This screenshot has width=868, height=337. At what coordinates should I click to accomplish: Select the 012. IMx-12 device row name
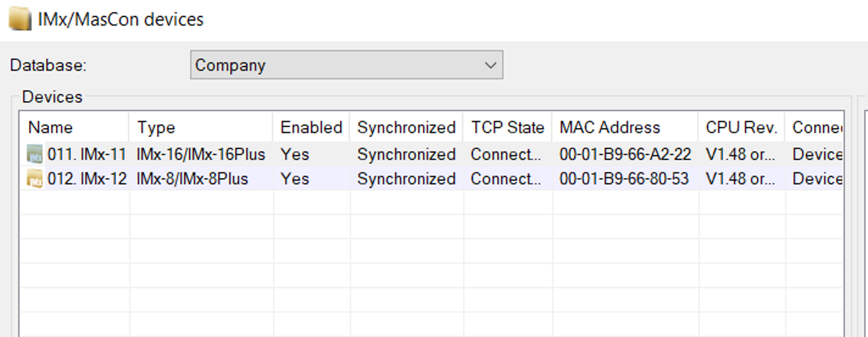point(86,179)
